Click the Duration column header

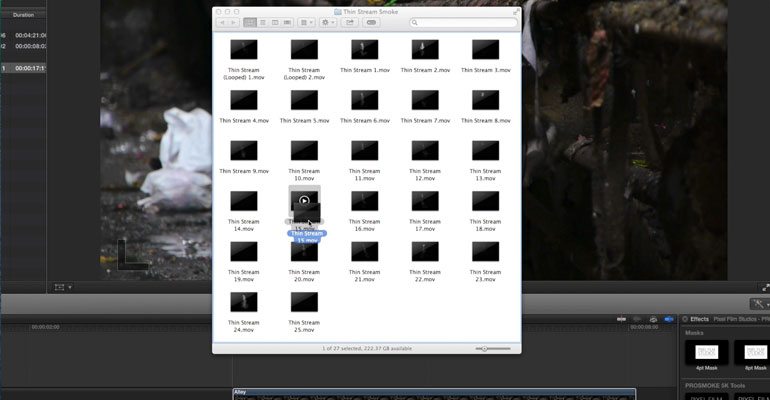[24, 15]
